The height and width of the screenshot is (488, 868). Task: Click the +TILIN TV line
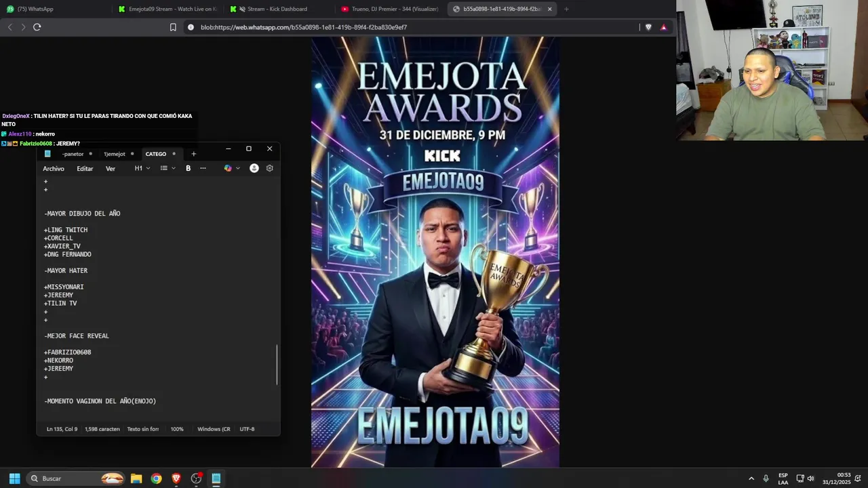pyautogui.click(x=60, y=303)
